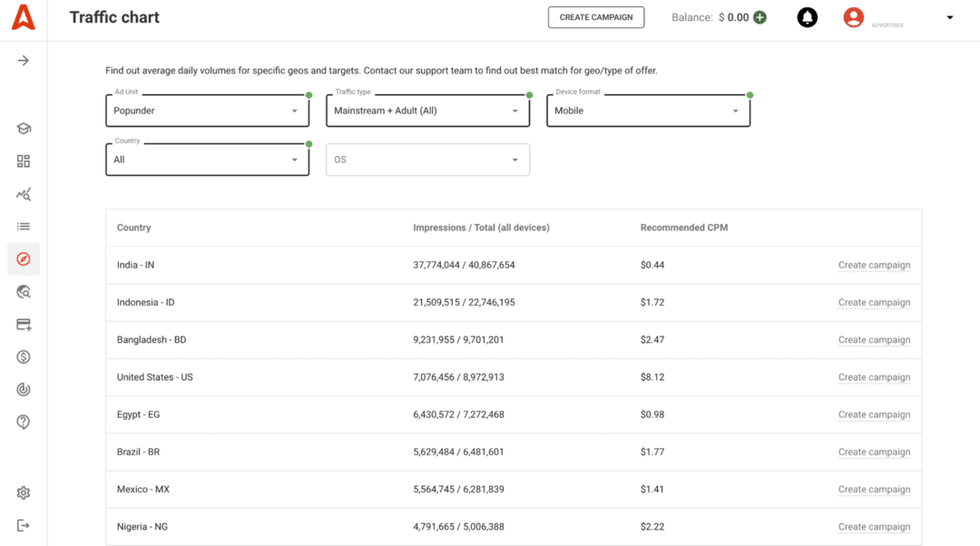This screenshot has height=546, width=980.
Task: Select the spy search icon in sidebar
Action: 23,291
